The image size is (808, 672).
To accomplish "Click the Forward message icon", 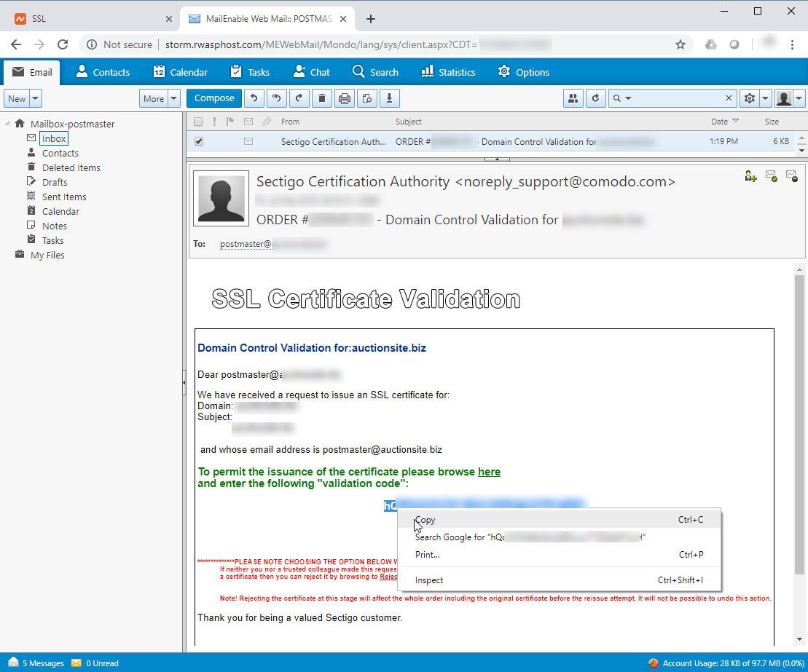I will pyautogui.click(x=299, y=98).
